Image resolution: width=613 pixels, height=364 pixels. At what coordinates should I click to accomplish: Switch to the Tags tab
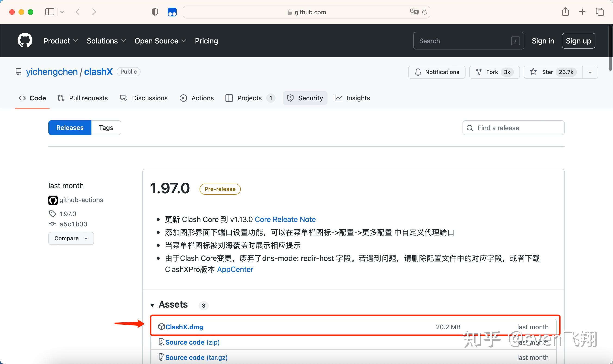click(x=106, y=128)
